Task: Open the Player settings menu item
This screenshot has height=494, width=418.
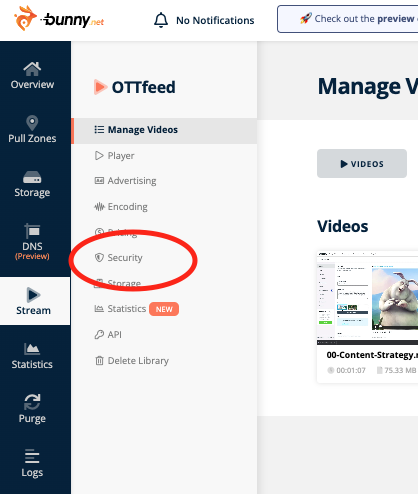Action: (x=114, y=156)
